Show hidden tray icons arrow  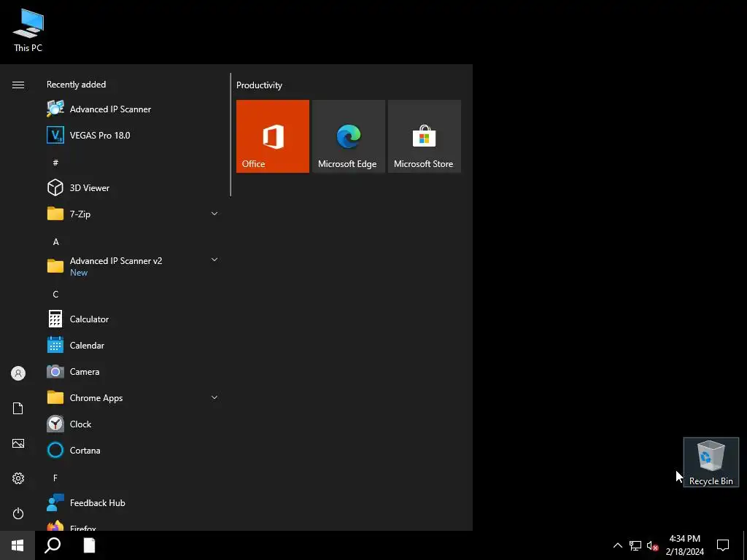[617, 545]
